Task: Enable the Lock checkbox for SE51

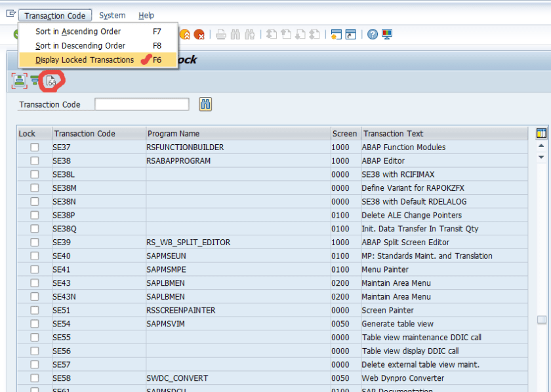Action: tap(34, 311)
